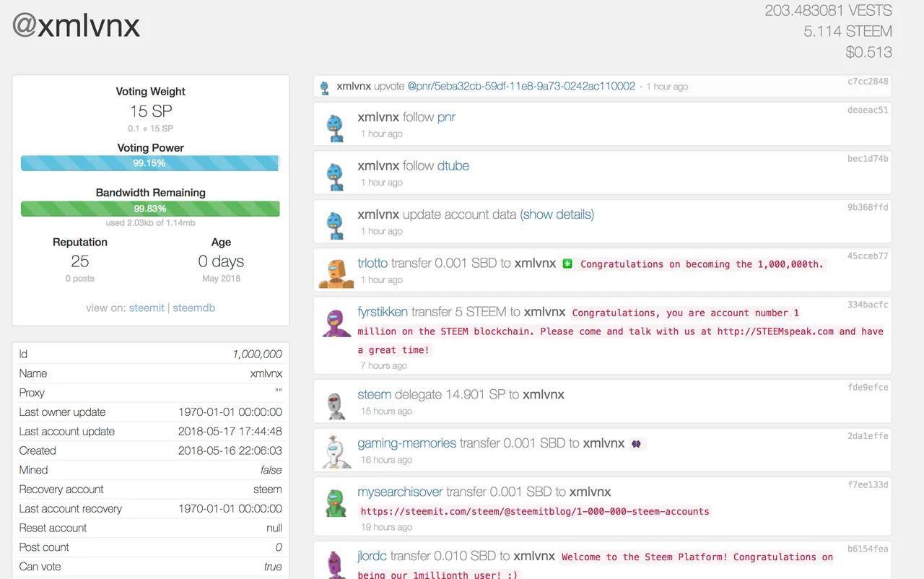The image size is (924, 579).
Task: Open gaming-memories account link
Action: 407,443
